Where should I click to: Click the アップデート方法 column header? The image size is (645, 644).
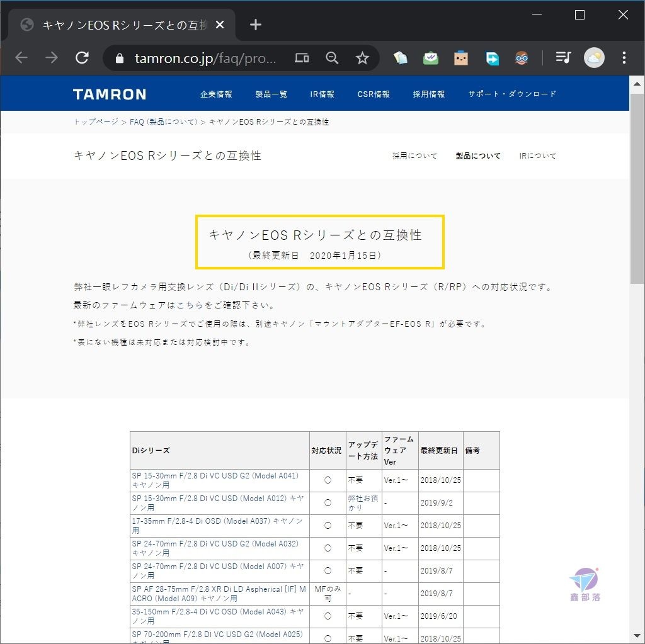364,450
